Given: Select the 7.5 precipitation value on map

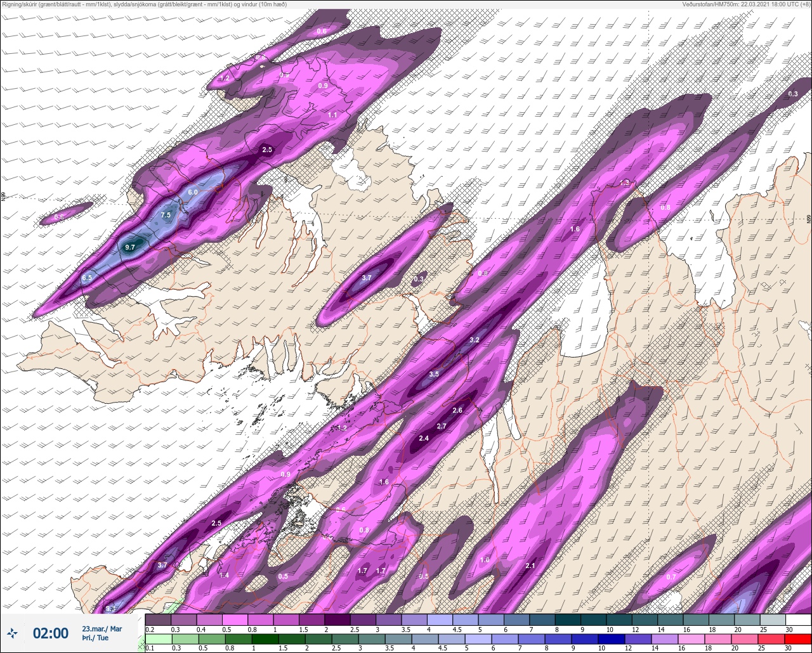Looking at the screenshot, I should (166, 215).
